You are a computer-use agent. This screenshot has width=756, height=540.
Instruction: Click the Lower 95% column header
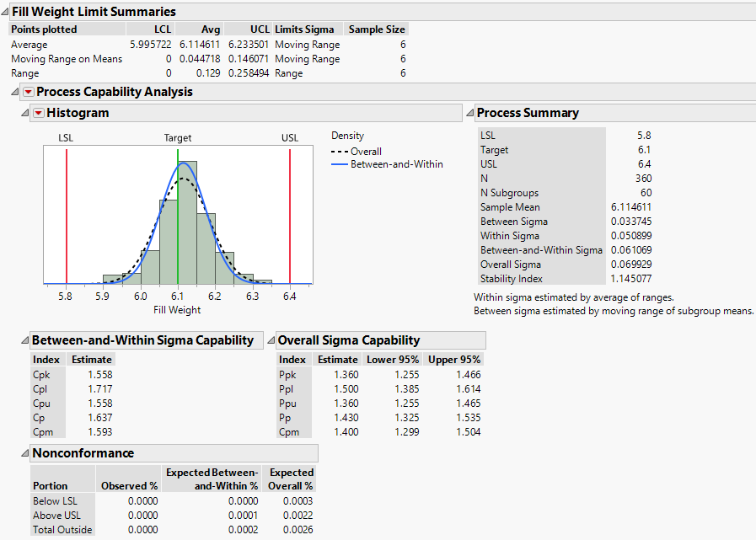point(392,360)
